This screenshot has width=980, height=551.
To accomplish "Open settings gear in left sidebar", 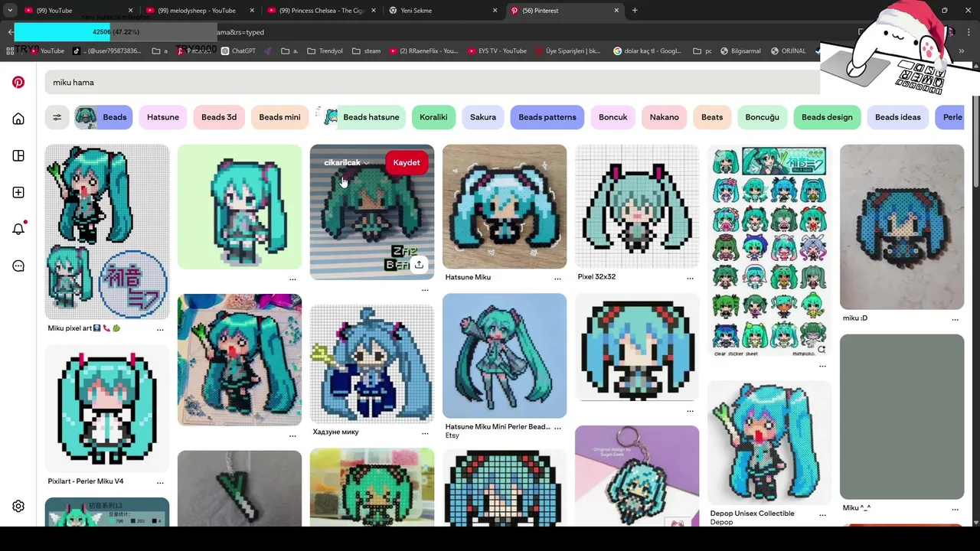I will (18, 506).
